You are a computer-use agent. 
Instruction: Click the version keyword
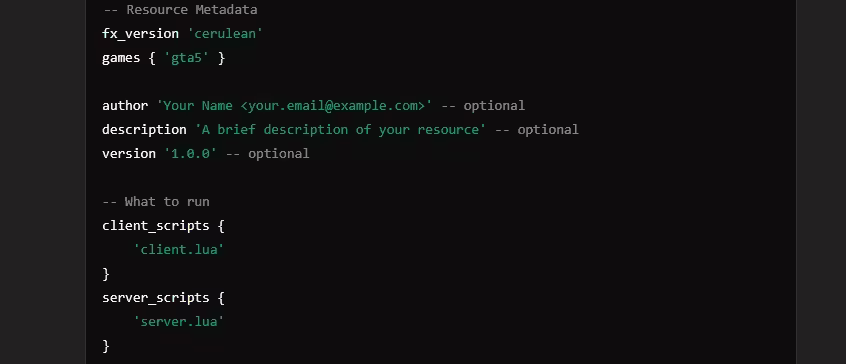click(x=128, y=154)
